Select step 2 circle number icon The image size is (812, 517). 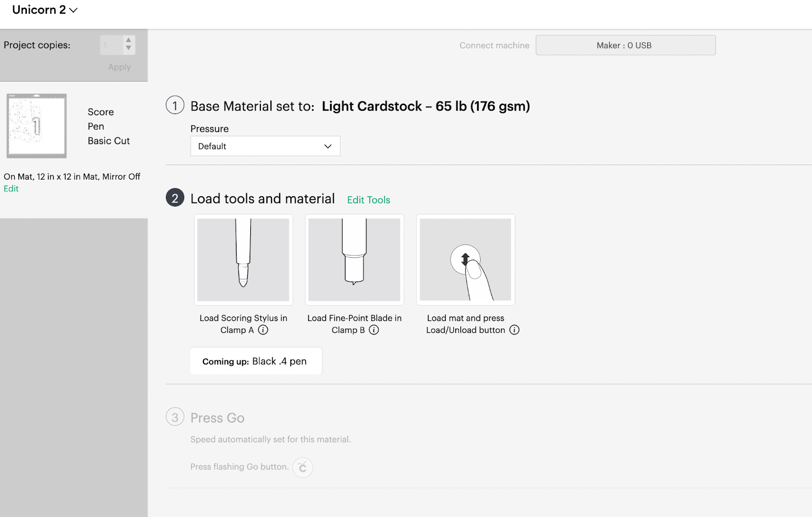[x=175, y=198]
